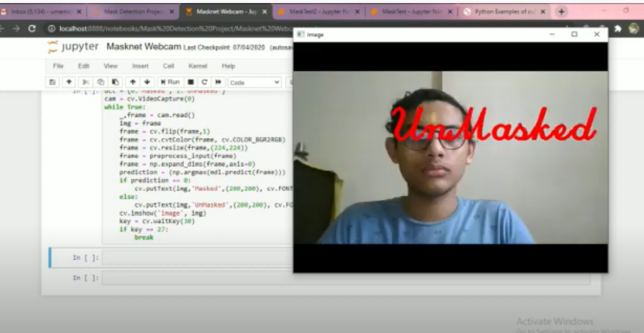Paste cells below icon
This screenshot has height=333, width=644.
[116, 82]
